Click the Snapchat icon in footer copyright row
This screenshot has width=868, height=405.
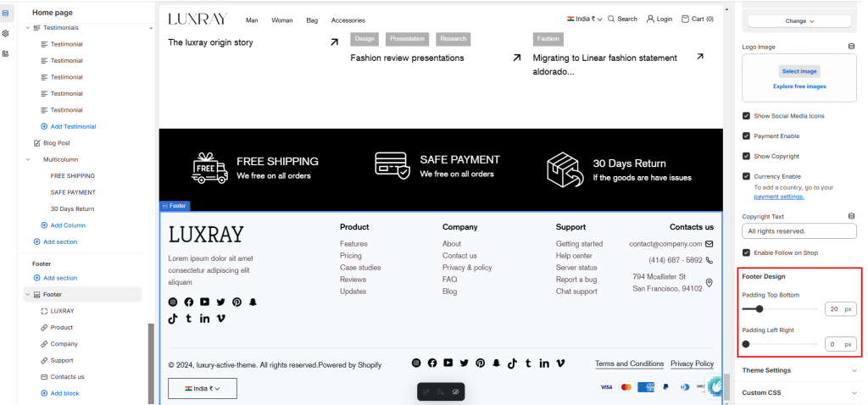point(497,363)
